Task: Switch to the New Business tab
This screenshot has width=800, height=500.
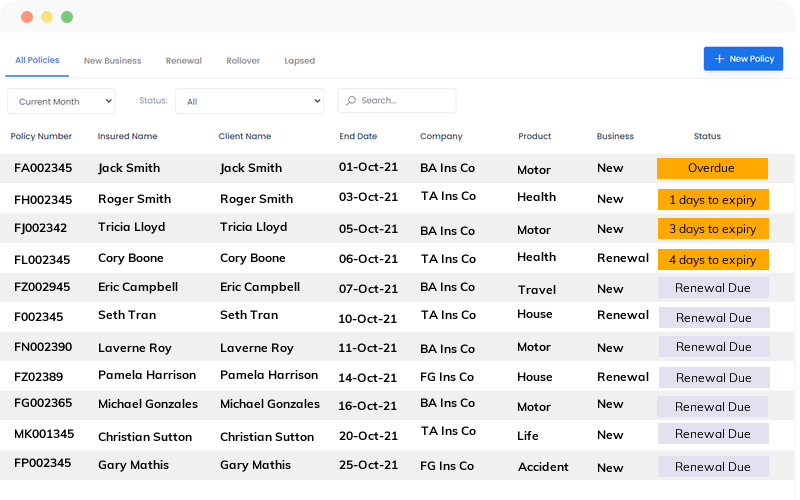Action: click(x=112, y=61)
